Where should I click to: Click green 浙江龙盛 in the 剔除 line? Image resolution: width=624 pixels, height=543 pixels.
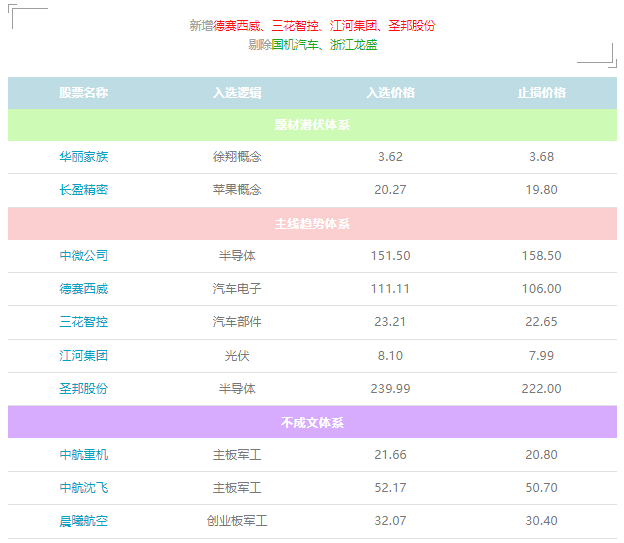(x=354, y=45)
